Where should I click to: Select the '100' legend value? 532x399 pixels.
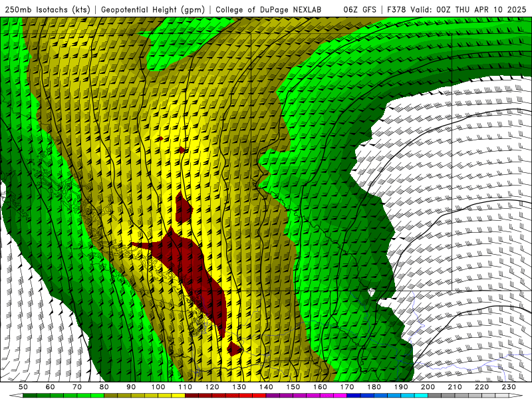[x=158, y=387]
